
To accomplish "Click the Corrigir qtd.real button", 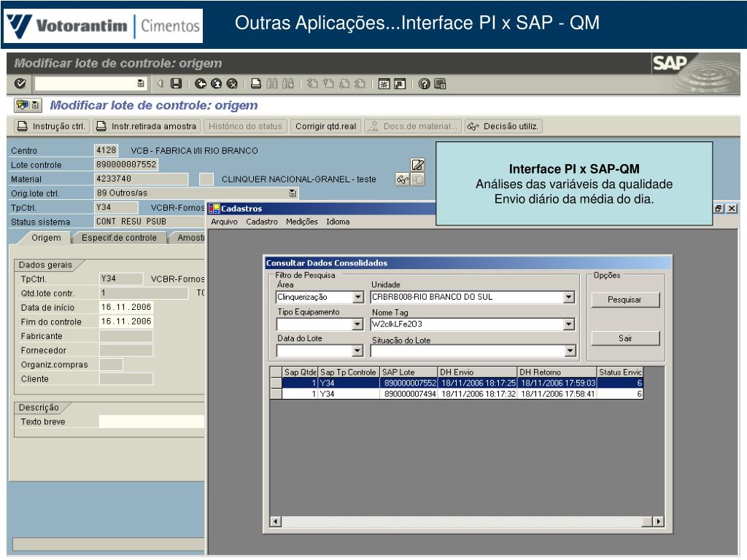I will point(325,126).
